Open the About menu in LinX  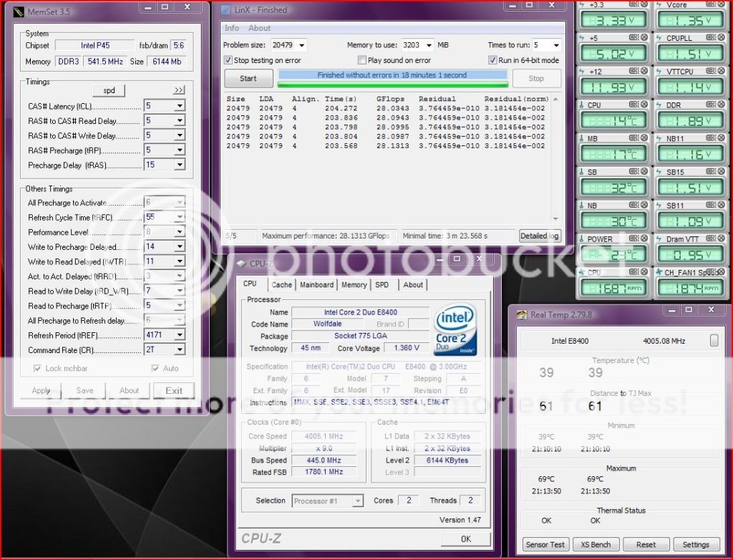coord(259,28)
